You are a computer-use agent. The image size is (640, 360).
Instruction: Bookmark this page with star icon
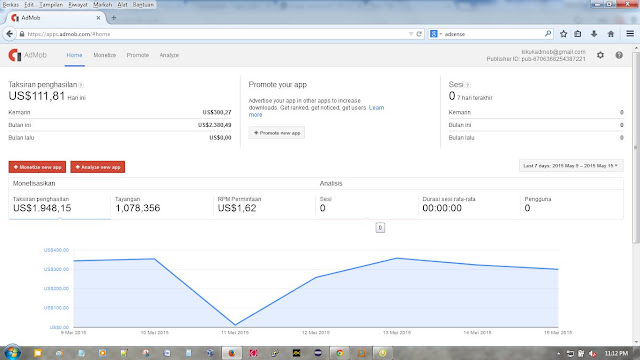point(563,34)
